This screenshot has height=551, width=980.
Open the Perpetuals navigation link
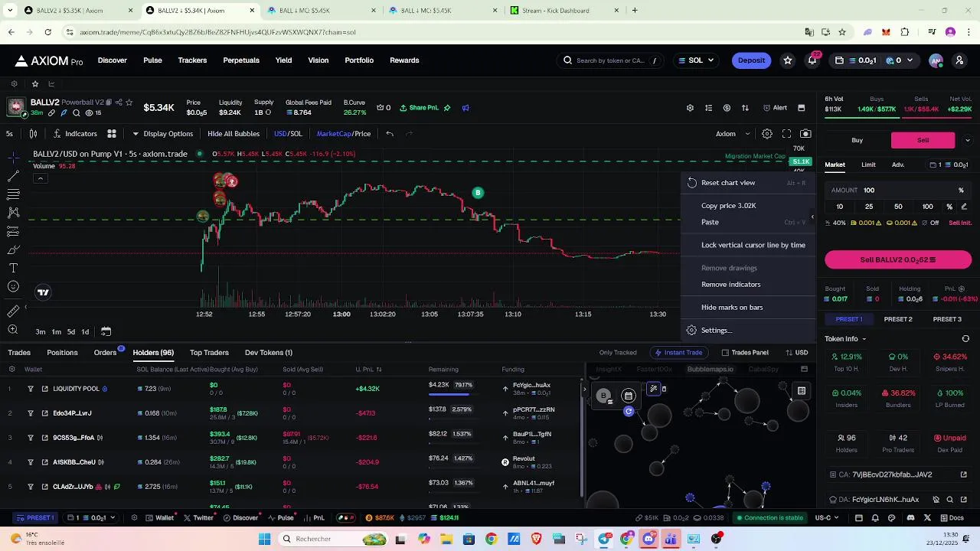[x=241, y=60]
